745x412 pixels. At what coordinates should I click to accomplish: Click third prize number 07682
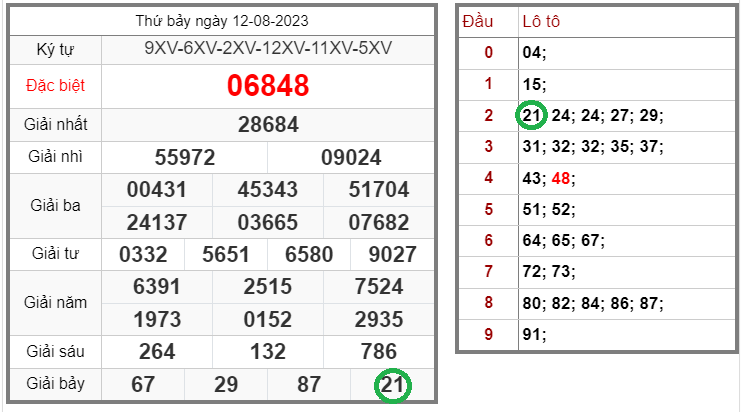tap(379, 221)
